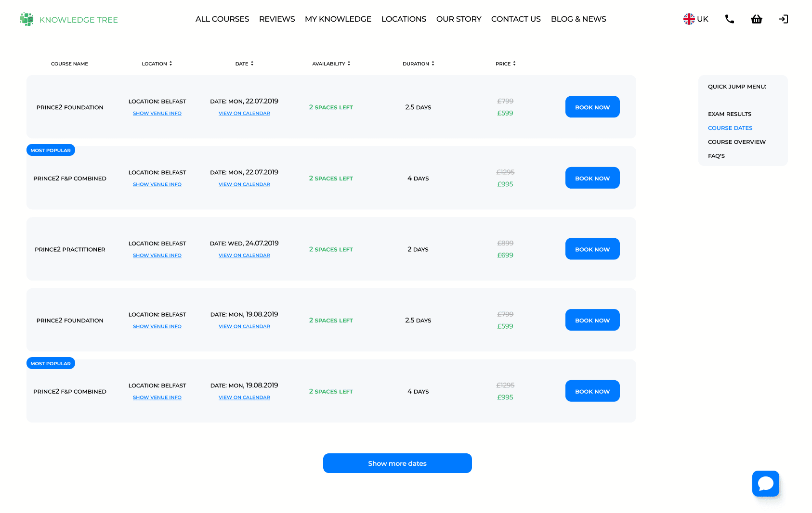Viewport: 812px width, 513px height.
Task: Open the All Courses menu
Action: point(222,19)
